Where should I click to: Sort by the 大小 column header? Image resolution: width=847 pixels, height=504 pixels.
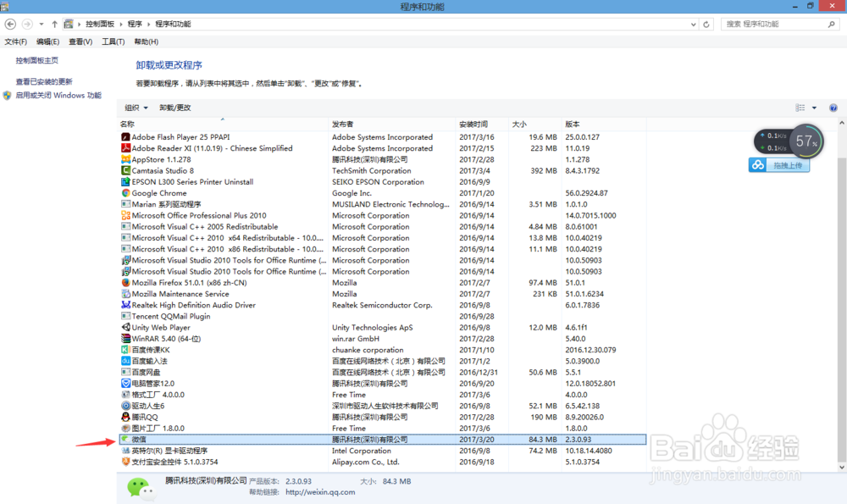pos(534,125)
